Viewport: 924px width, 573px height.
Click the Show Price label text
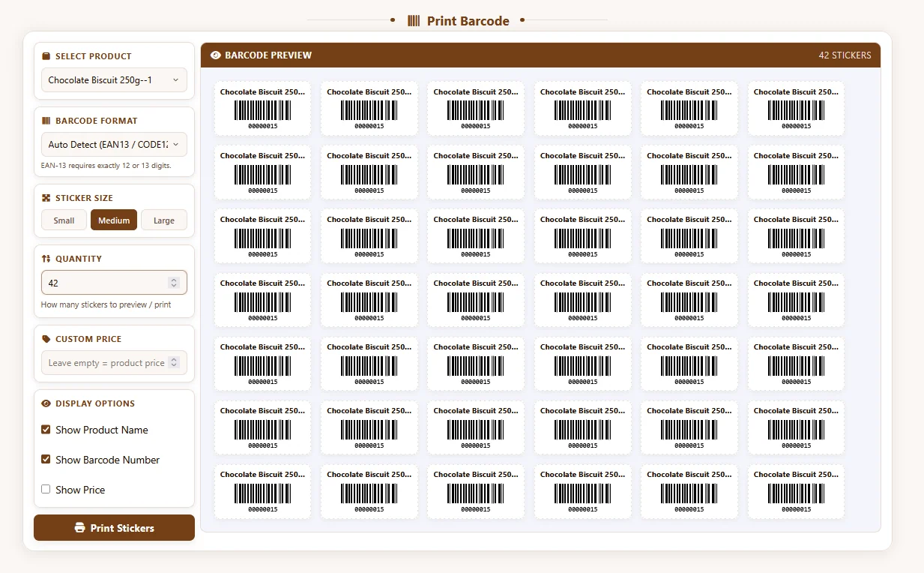click(80, 490)
